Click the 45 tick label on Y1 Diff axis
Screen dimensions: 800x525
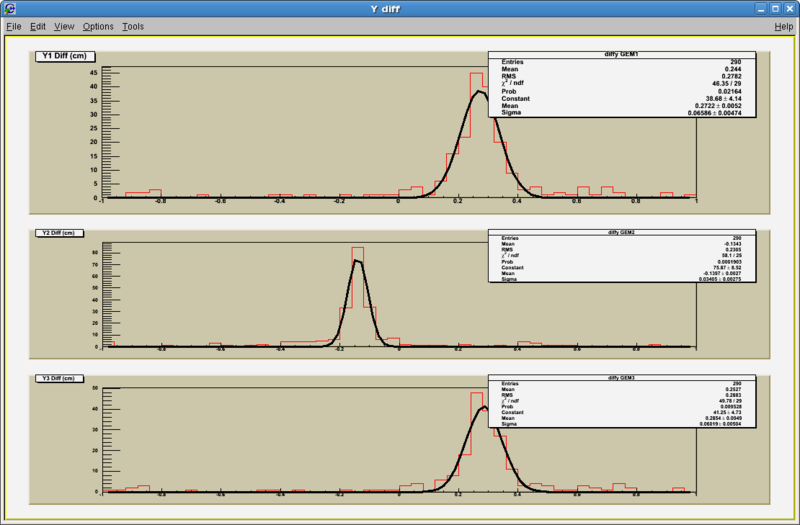[93, 73]
